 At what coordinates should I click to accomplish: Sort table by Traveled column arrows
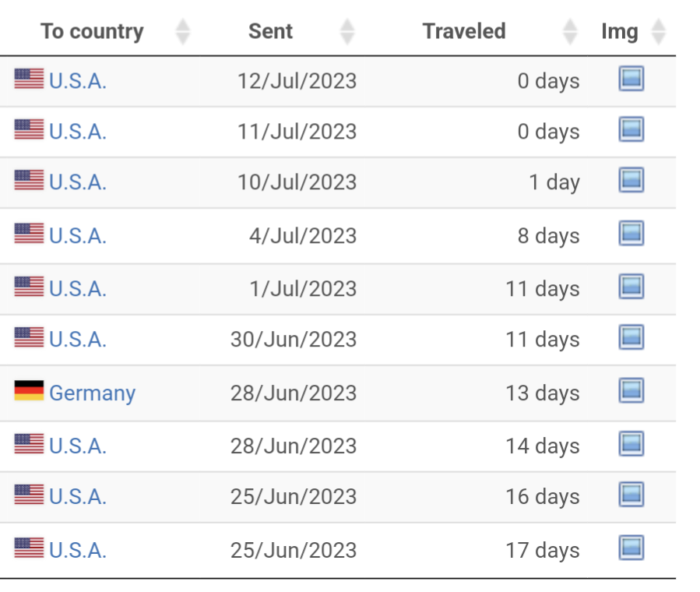[x=570, y=32]
